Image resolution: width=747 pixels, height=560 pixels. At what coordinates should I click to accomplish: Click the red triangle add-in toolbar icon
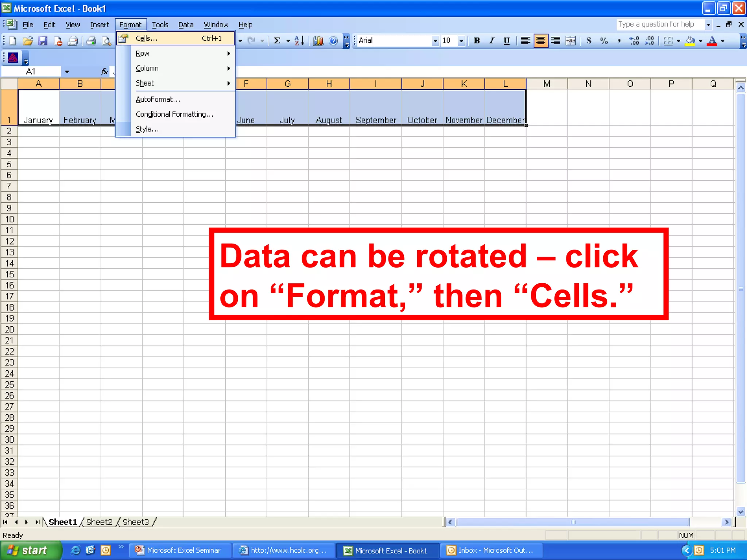13,58
